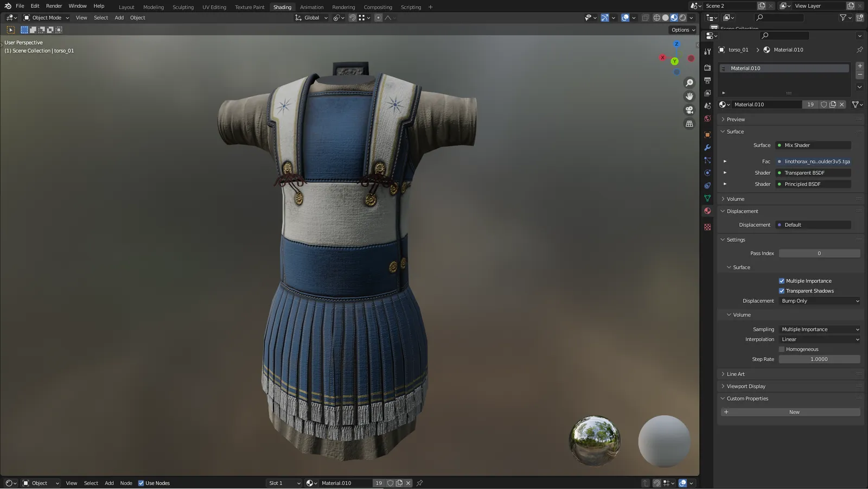Switch to solid viewport shading
This screenshot has height=489, width=868.
665,18
